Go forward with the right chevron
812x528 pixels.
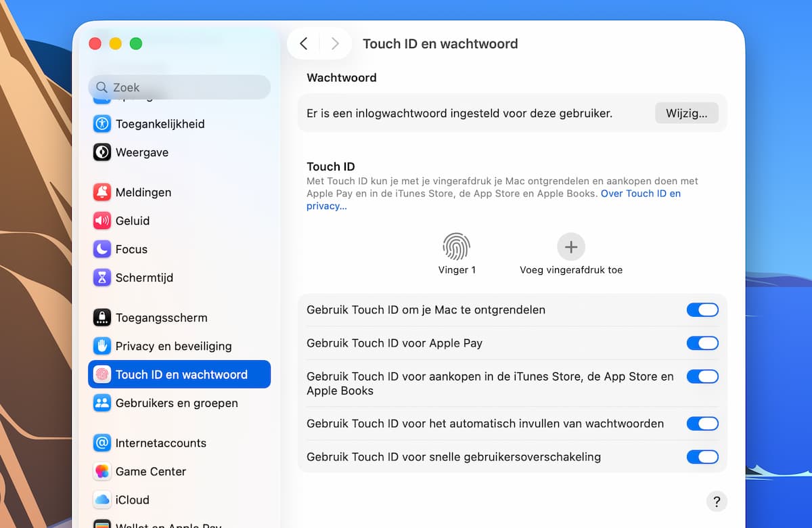point(335,44)
